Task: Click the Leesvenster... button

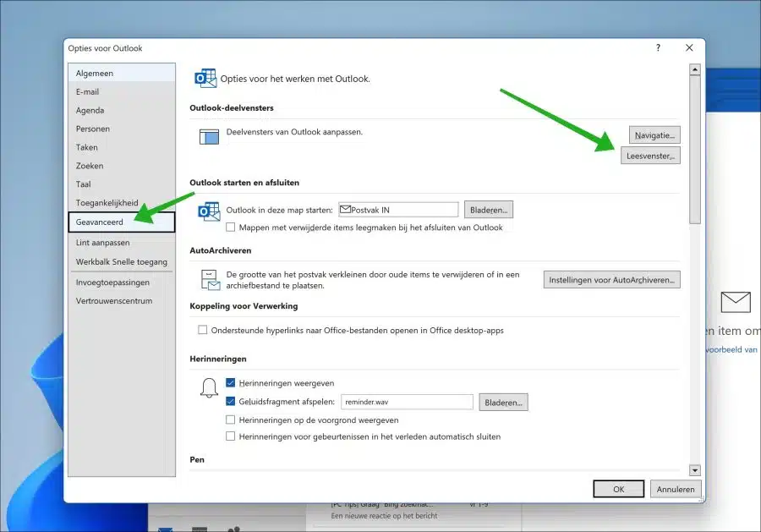Action: point(650,156)
